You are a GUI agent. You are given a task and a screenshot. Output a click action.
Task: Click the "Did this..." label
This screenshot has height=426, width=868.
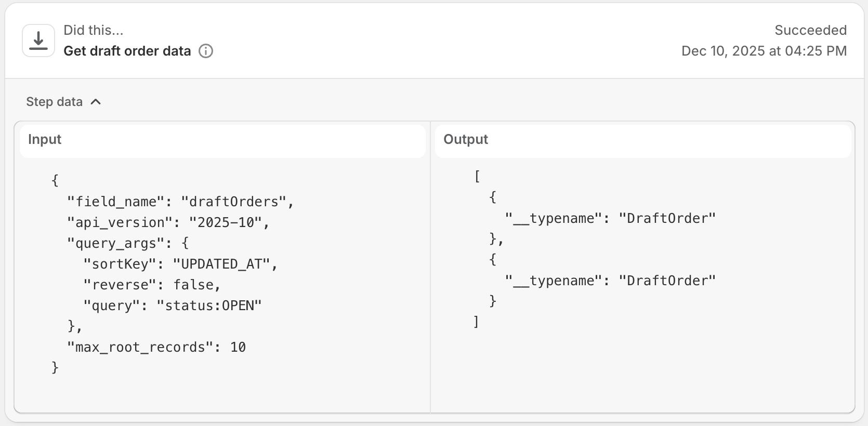[94, 30]
